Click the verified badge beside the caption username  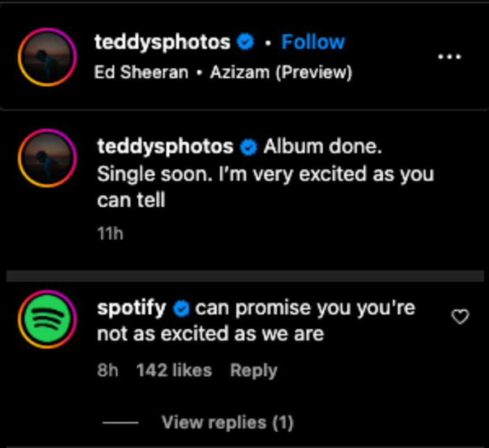click(248, 147)
